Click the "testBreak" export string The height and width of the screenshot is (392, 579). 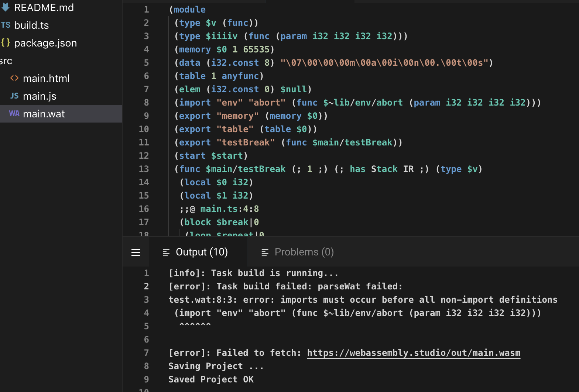[x=246, y=142]
